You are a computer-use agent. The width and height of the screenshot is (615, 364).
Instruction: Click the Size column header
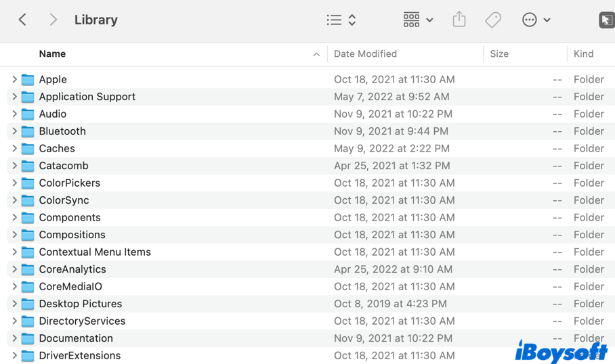[x=499, y=54]
